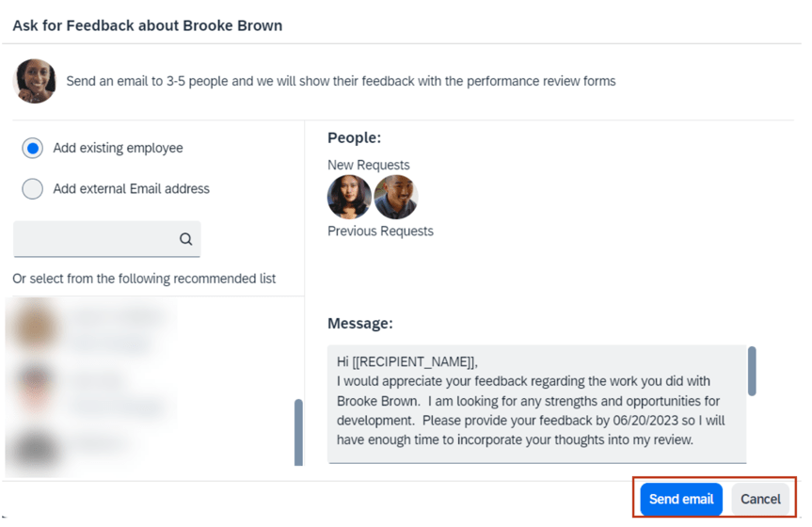This screenshot has height=527, width=812.
Task: Click the recommended list scrollbar
Action: [298, 431]
